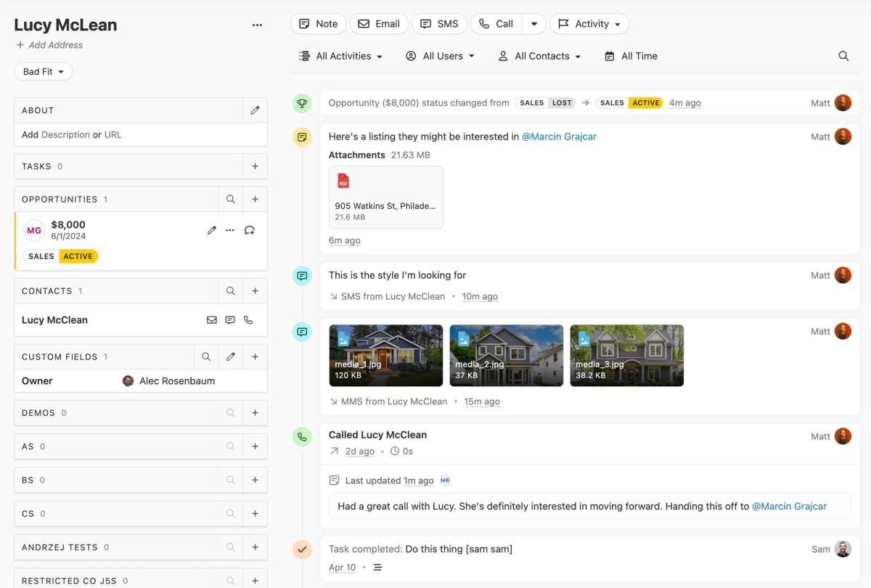Open the @Marcin Grajcar mention in the listing note

point(559,136)
